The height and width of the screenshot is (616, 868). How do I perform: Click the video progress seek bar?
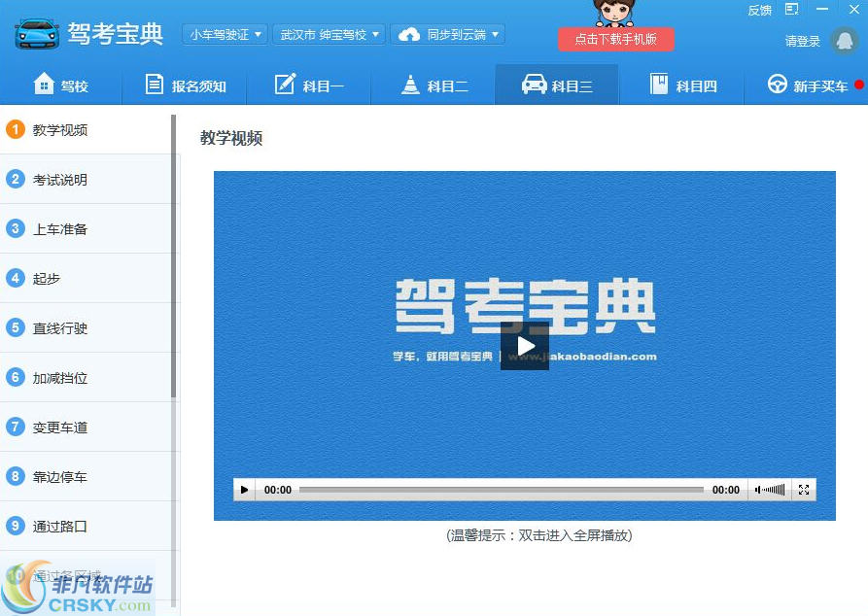502,490
